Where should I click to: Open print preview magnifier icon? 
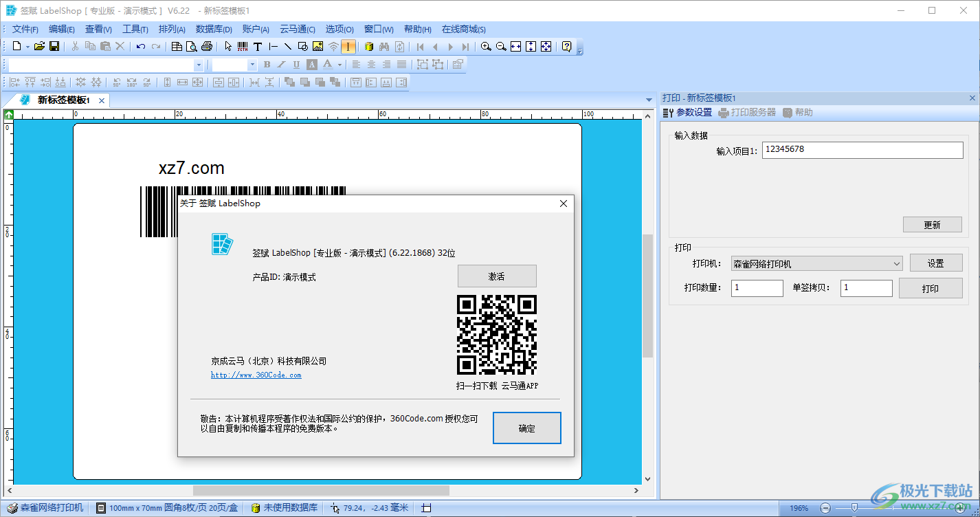coord(191,47)
